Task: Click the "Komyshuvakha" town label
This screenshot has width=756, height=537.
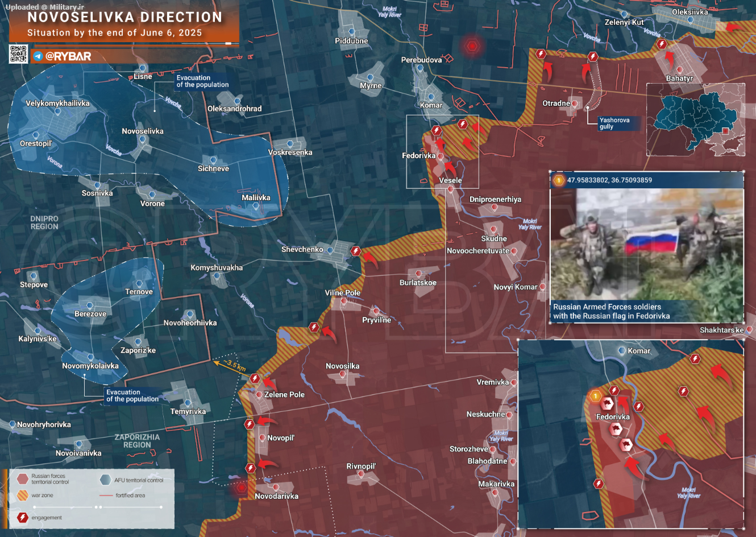Action: (x=217, y=267)
